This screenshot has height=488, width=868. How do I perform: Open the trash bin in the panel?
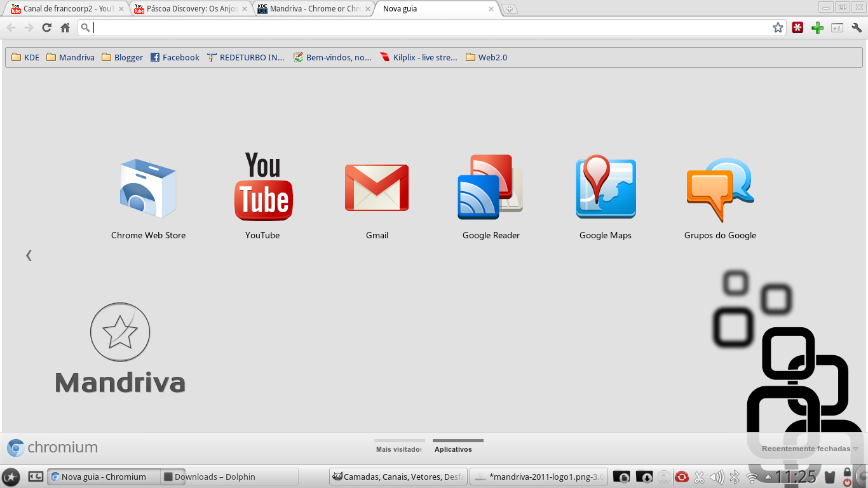point(829,477)
